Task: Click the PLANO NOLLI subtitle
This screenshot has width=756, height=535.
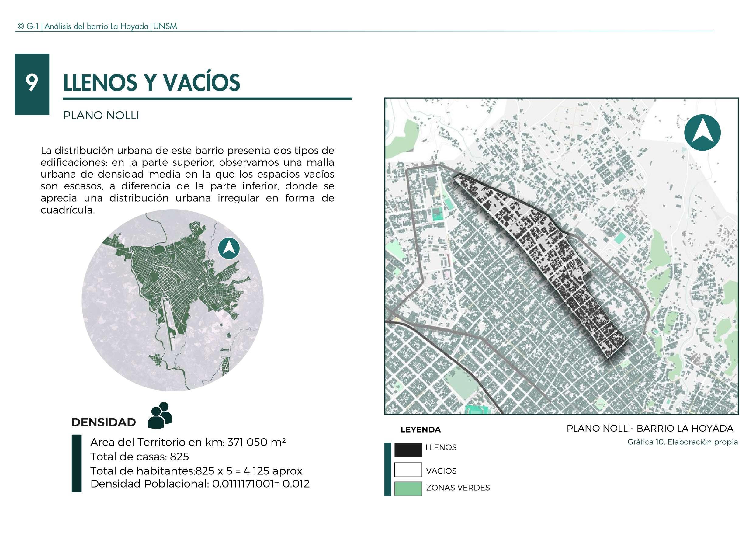Action: (101, 116)
